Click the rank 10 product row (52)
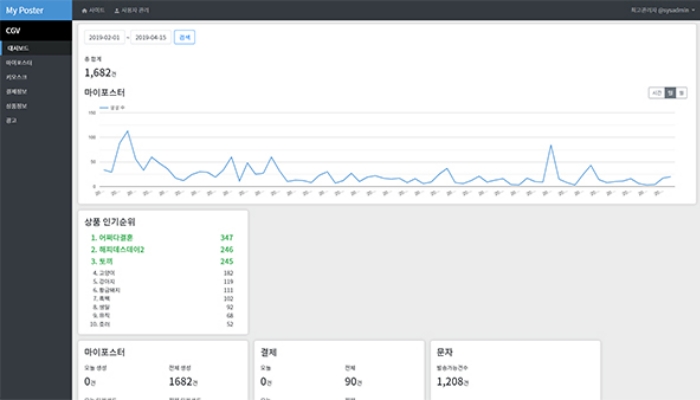700x400 pixels. click(x=162, y=324)
